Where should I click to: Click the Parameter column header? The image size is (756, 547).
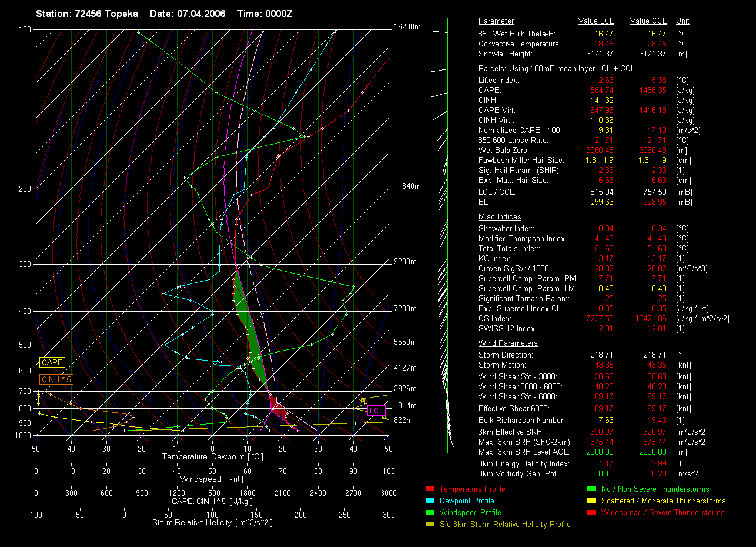(x=496, y=21)
